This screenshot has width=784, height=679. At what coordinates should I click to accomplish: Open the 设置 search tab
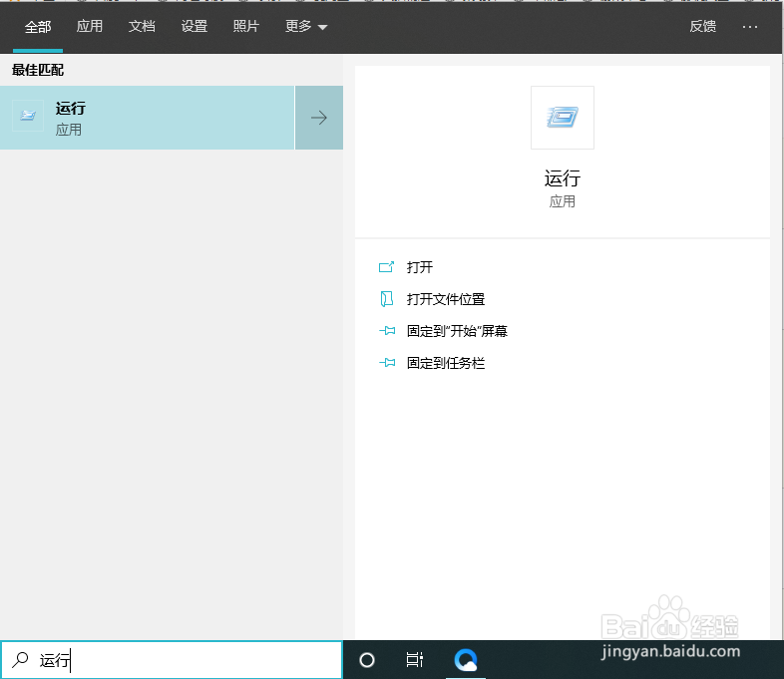[194, 26]
